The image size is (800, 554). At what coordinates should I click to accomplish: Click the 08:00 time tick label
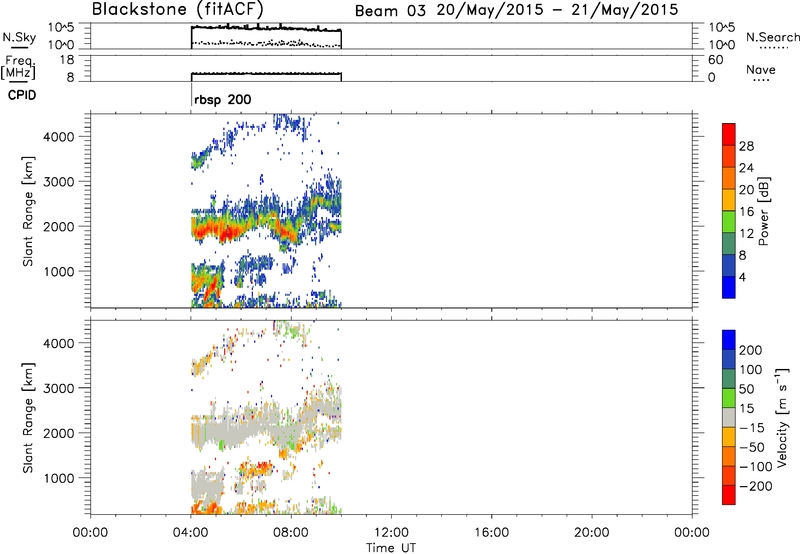(x=291, y=533)
